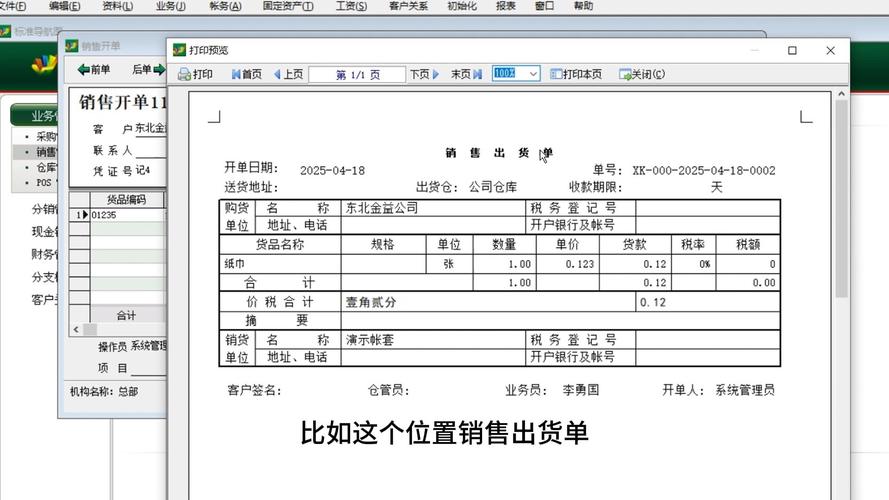Click 东北金益公司 in the preview table
The height and width of the screenshot is (500, 889).
coord(382,208)
